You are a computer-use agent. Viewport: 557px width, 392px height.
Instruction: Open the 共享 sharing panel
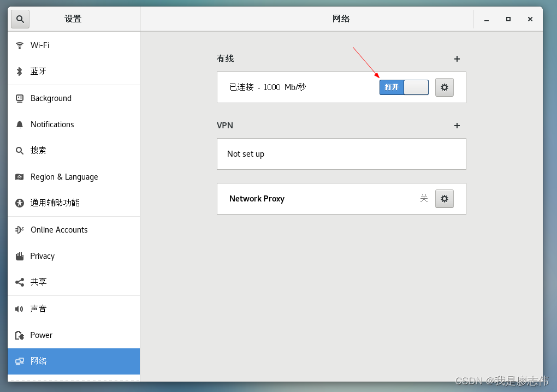coord(74,282)
